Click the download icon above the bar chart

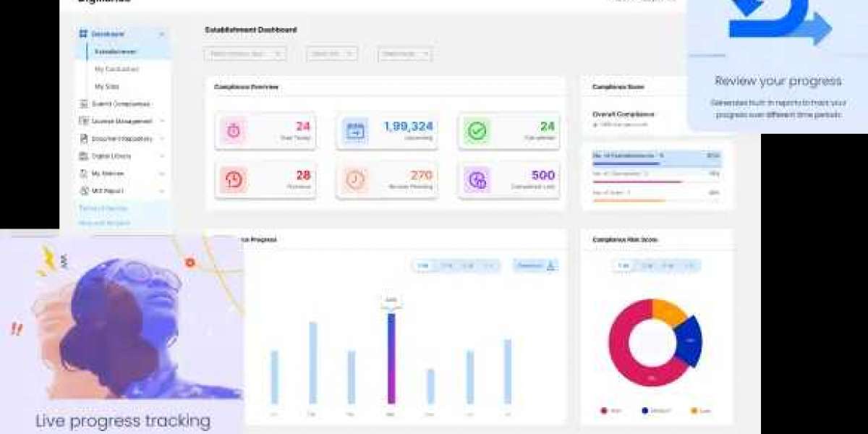550,265
